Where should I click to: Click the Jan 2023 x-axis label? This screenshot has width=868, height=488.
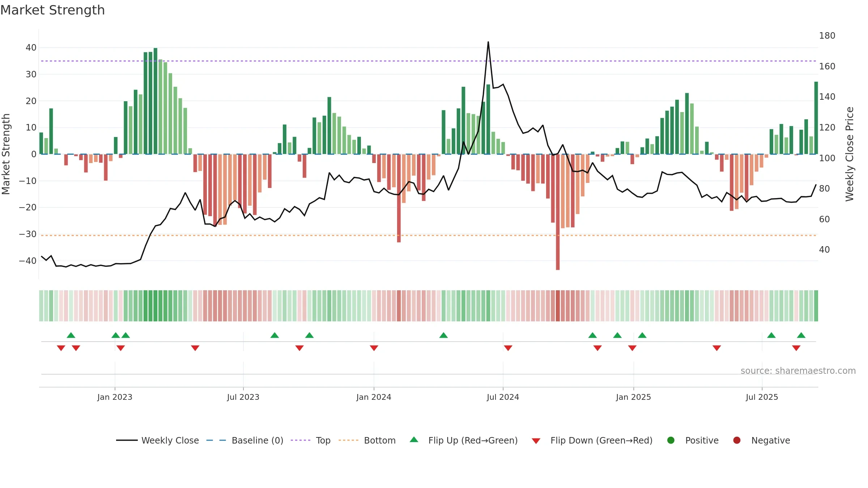(115, 397)
